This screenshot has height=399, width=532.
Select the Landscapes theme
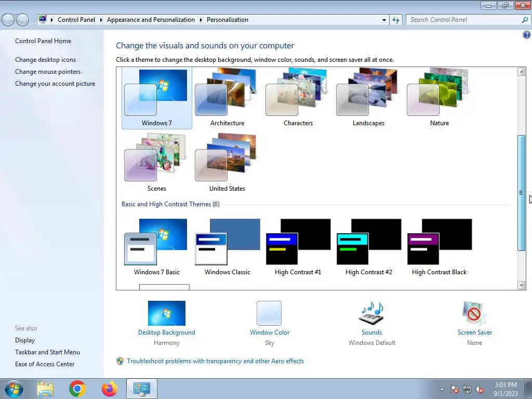click(368, 98)
